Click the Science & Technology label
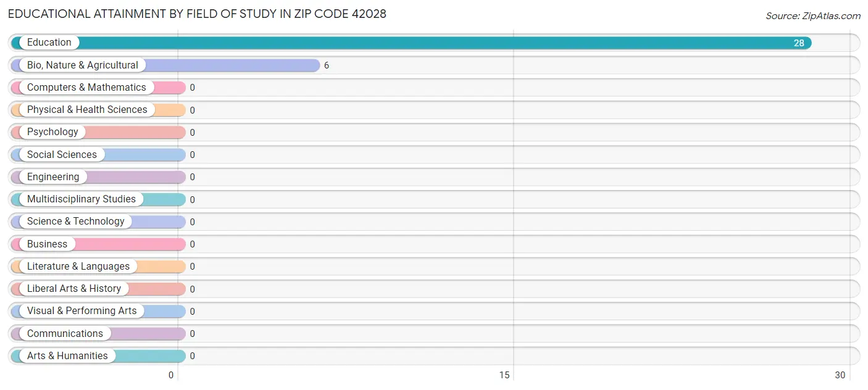Screen dimensions: 868x390 [x=76, y=222]
